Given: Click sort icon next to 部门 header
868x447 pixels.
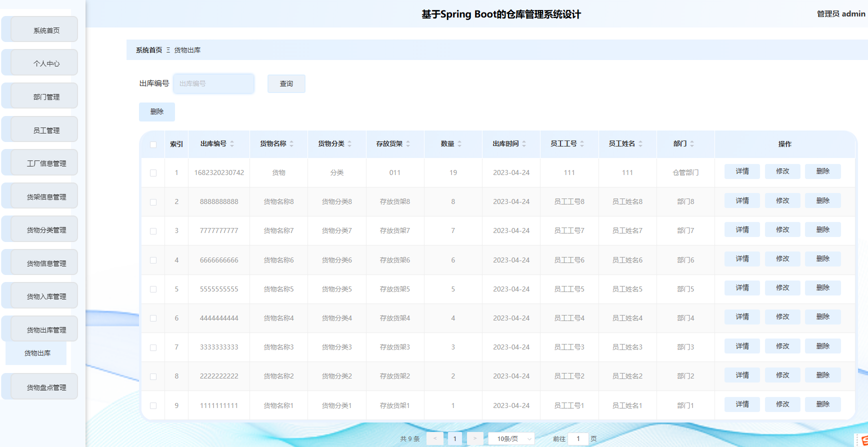Looking at the screenshot, I should (692, 144).
